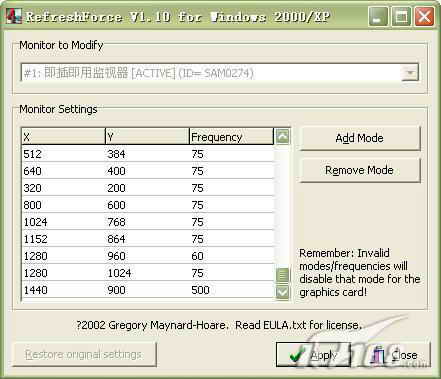This screenshot has height=379, width=441.
Task: Click the 768 Y value cell
Action: pos(116,222)
